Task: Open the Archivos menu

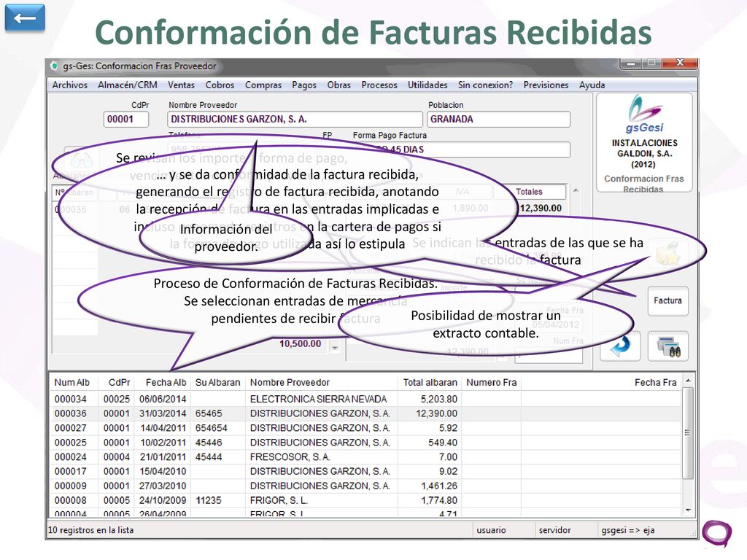Action: [69, 85]
